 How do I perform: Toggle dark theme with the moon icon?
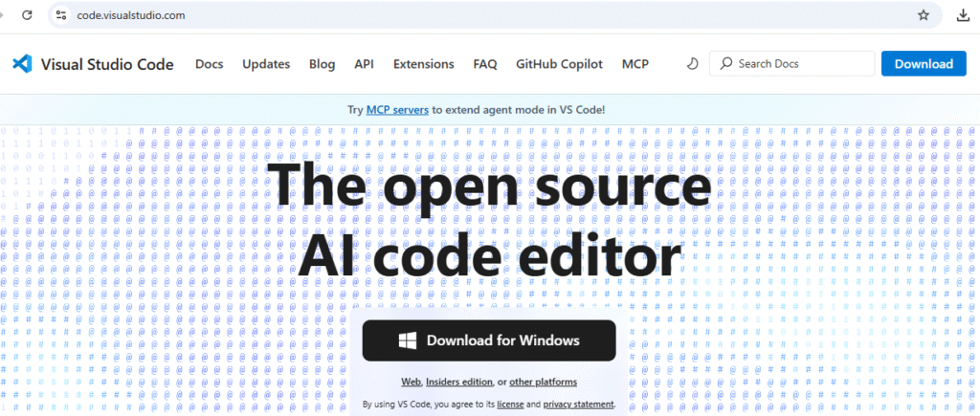point(692,64)
